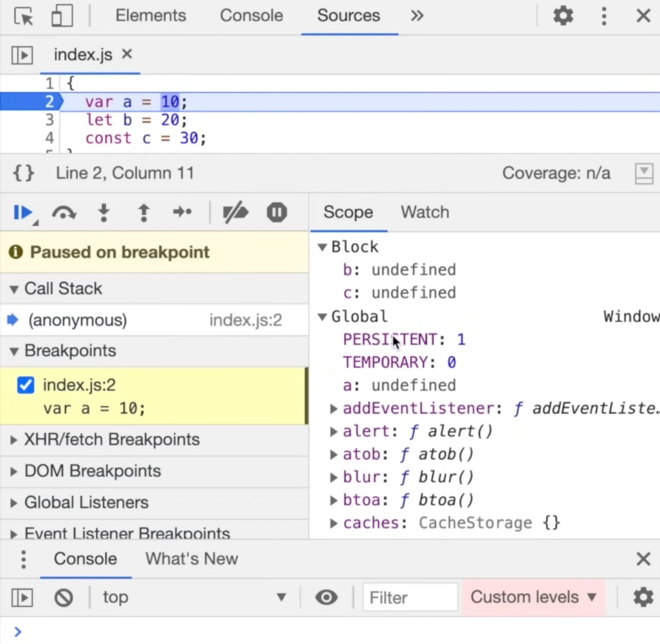This screenshot has width=660, height=644.
Task: Click the Resume script execution icon
Action: (x=22, y=213)
